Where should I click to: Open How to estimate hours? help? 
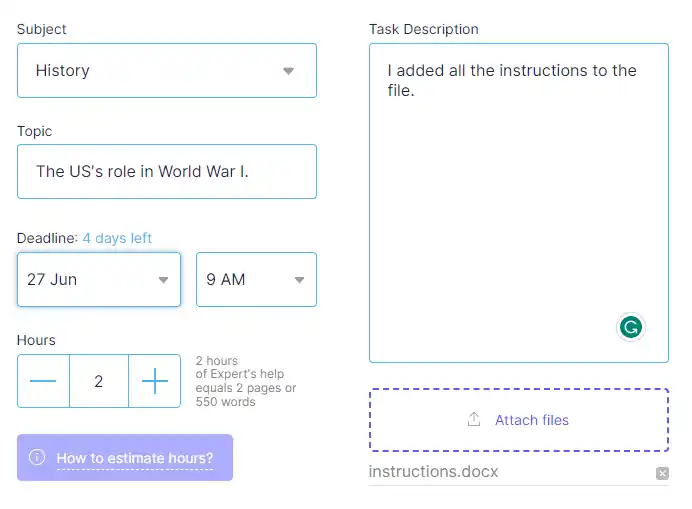pyautogui.click(x=125, y=457)
